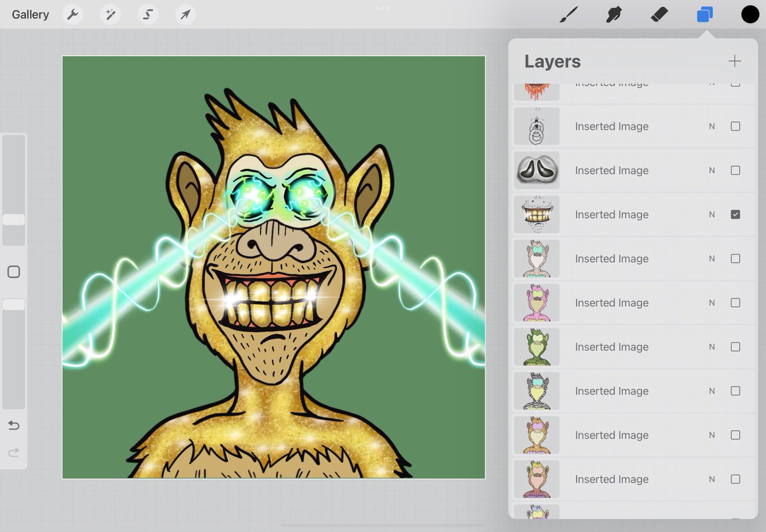
Task: Tap the orange dripping layer thumbnail at top
Action: pyautogui.click(x=537, y=92)
